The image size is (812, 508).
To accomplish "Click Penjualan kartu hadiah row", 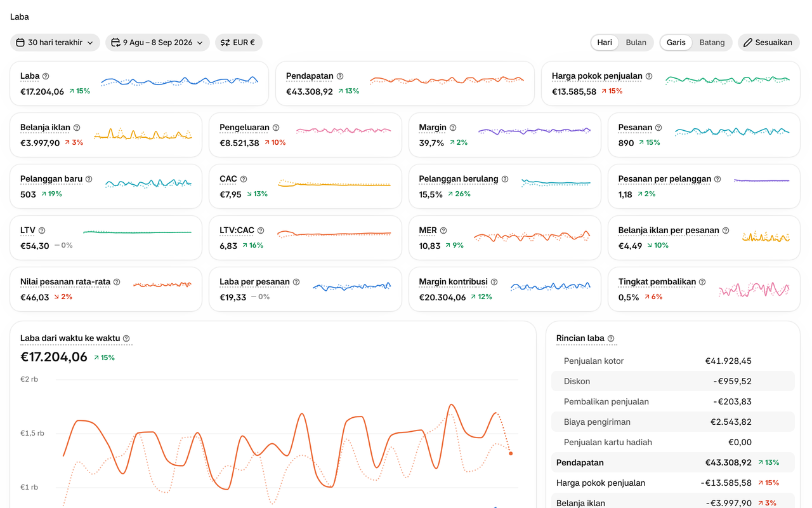I will pos(673,442).
